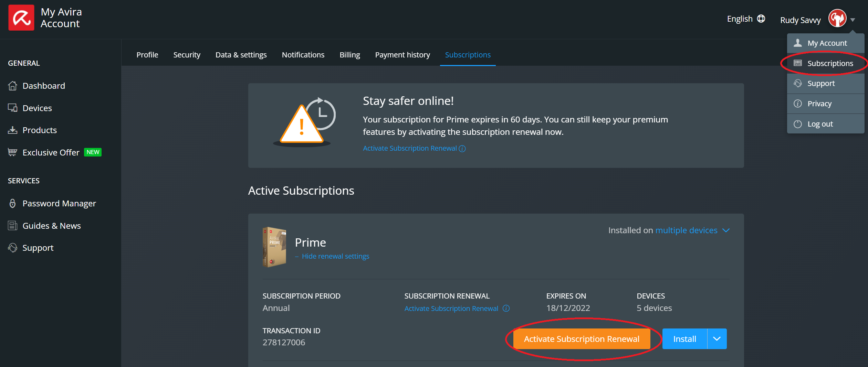Open the Payment history tab
This screenshot has height=367, width=868.
[402, 55]
